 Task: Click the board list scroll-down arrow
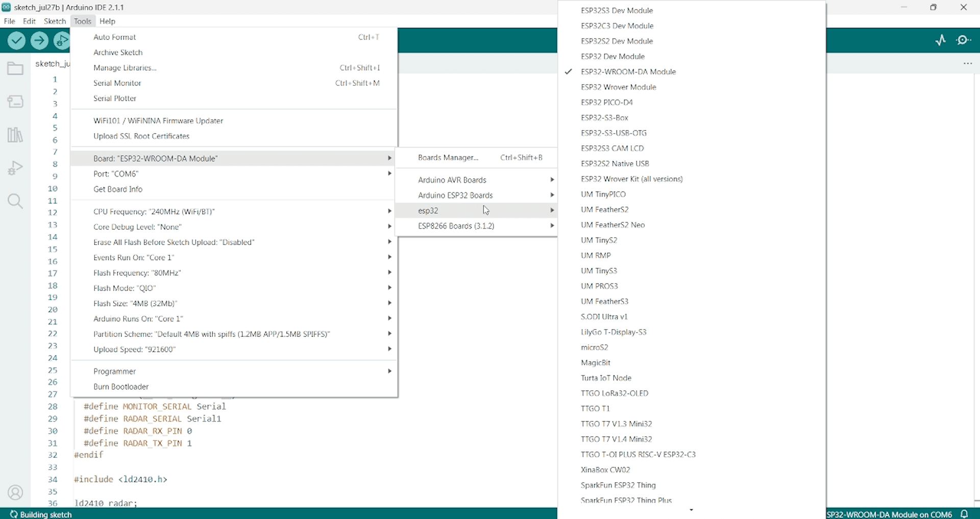point(692,510)
